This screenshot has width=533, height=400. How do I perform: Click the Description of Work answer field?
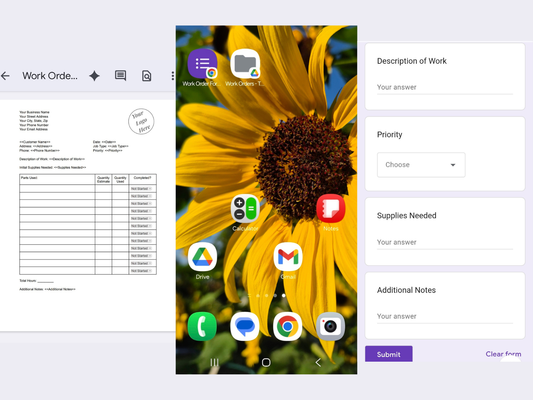(445, 87)
